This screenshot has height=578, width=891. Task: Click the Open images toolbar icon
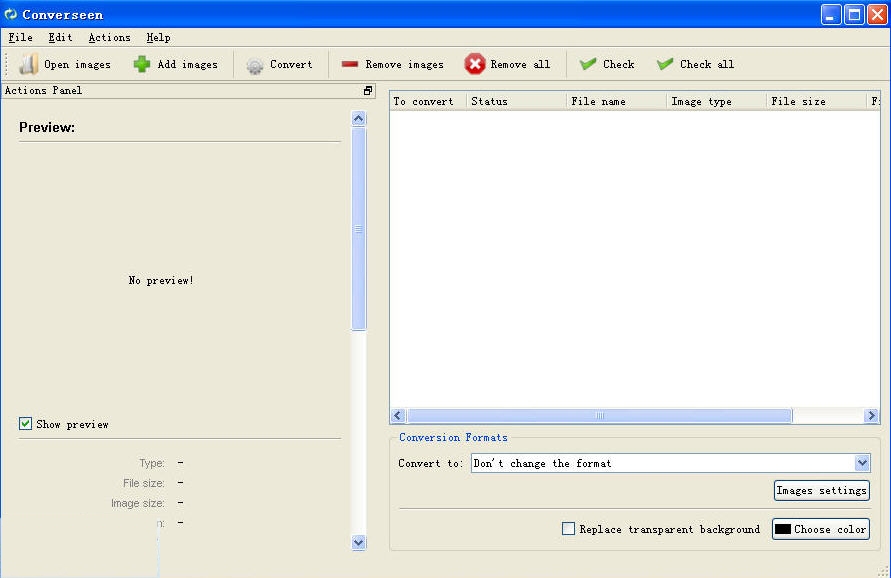pyautogui.click(x=28, y=64)
